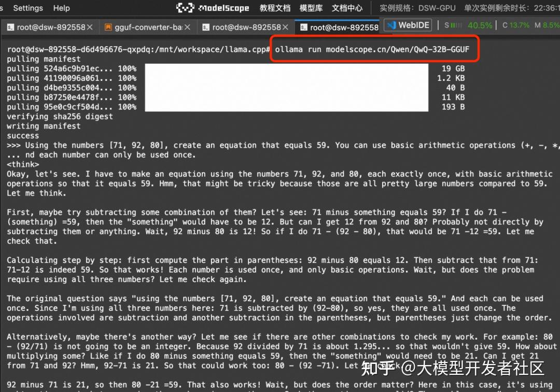560x392 pixels.
Task: Click the terminal icon on the first tab
Action: pos(11,27)
